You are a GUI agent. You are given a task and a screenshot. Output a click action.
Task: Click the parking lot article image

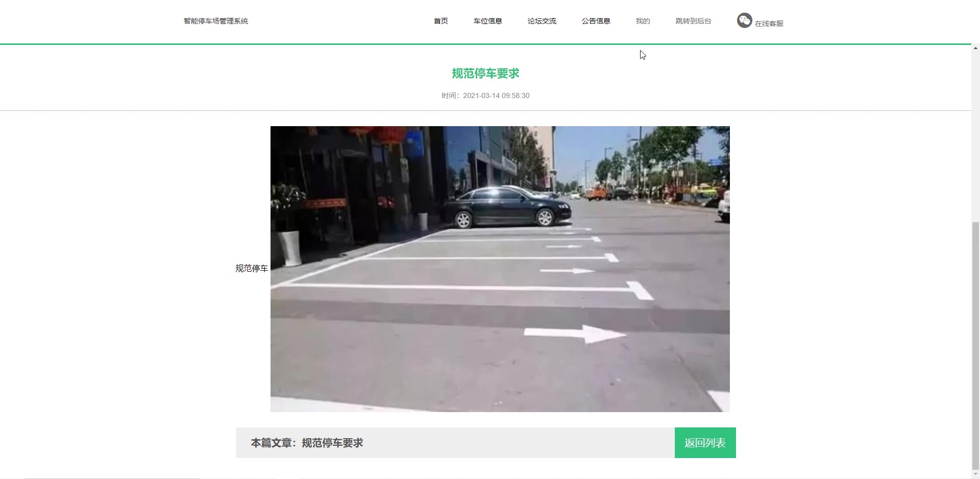[x=500, y=269]
